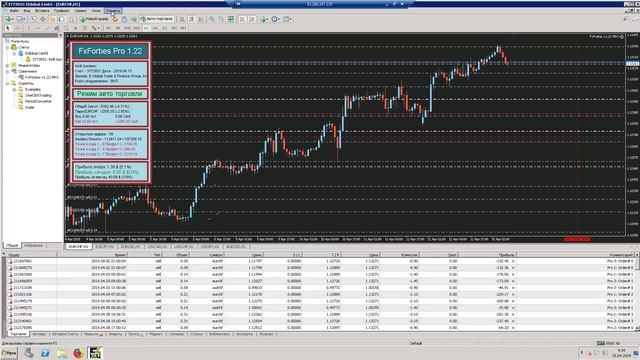
Task: Select order row dated 2019.04.03 09:00:38
Action: 320,281
